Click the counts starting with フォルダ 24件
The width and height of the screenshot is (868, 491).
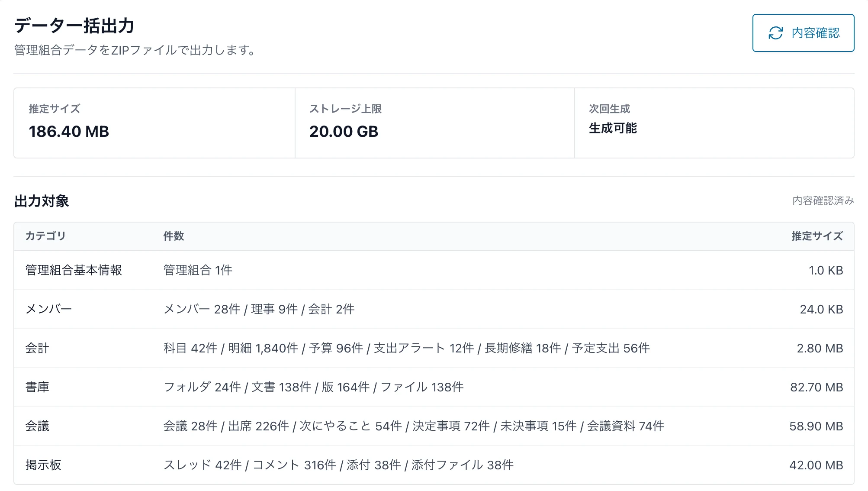coord(313,387)
